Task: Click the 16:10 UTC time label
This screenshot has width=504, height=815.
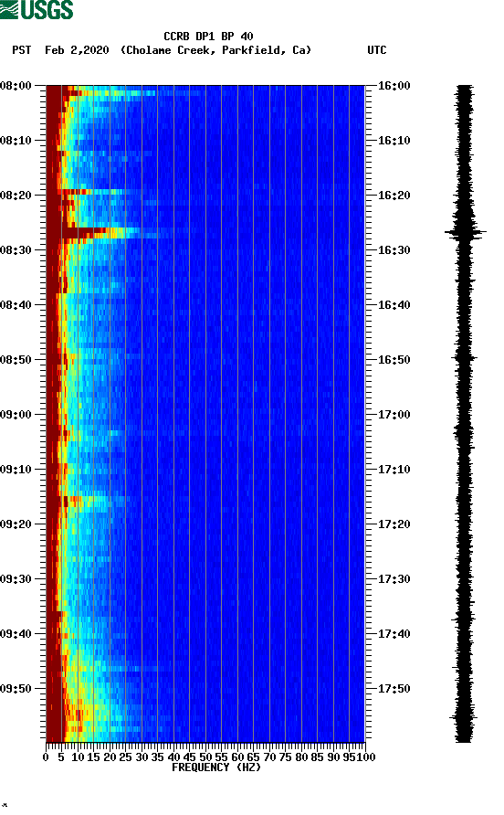Action: coord(394,141)
